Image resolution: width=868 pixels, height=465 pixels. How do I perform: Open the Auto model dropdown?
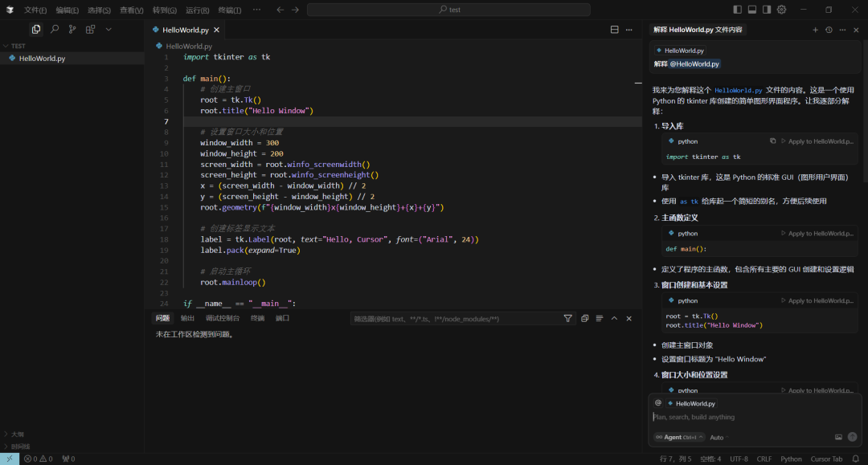[719, 438]
